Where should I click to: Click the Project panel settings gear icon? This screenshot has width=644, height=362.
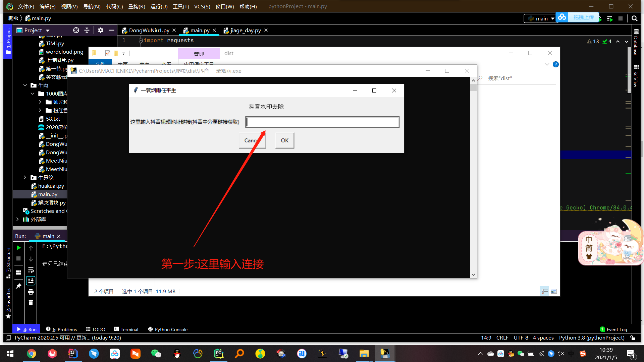(x=100, y=30)
